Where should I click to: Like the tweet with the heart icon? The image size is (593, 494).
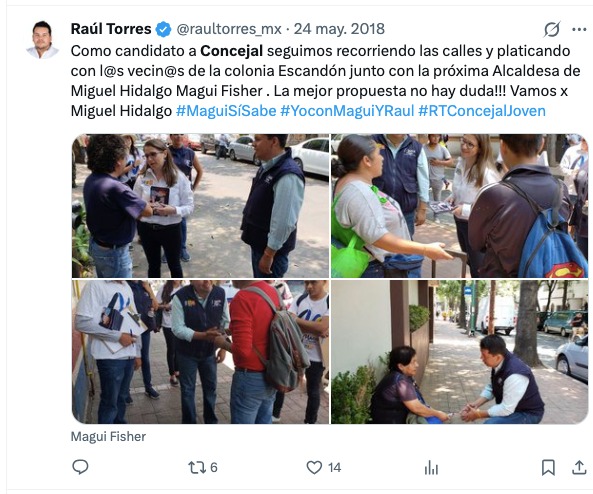tap(314, 468)
